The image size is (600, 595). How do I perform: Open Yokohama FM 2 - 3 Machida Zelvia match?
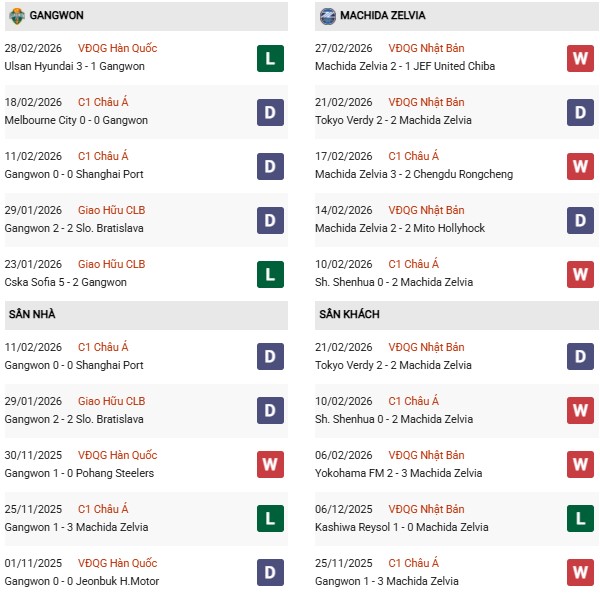[x=397, y=473]
